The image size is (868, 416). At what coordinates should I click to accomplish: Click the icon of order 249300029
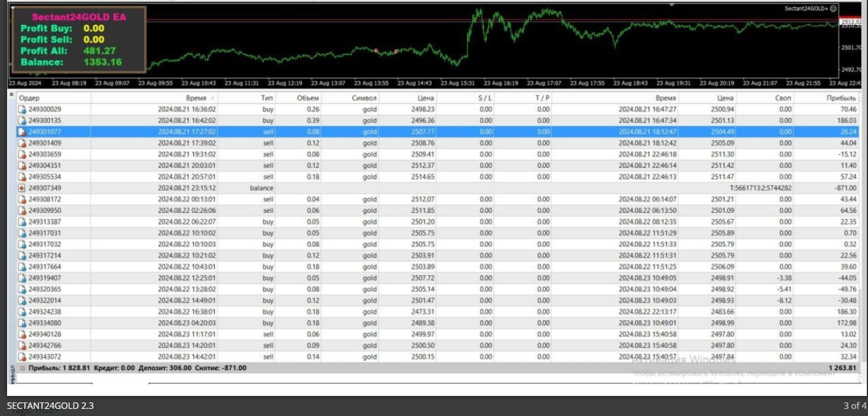tap(22, 109)
